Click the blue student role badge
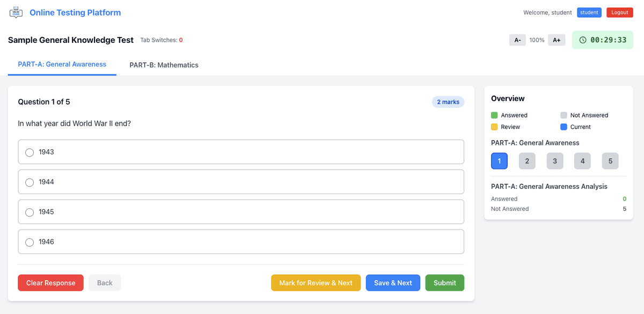The image size is (644, 314). [589, 12]
